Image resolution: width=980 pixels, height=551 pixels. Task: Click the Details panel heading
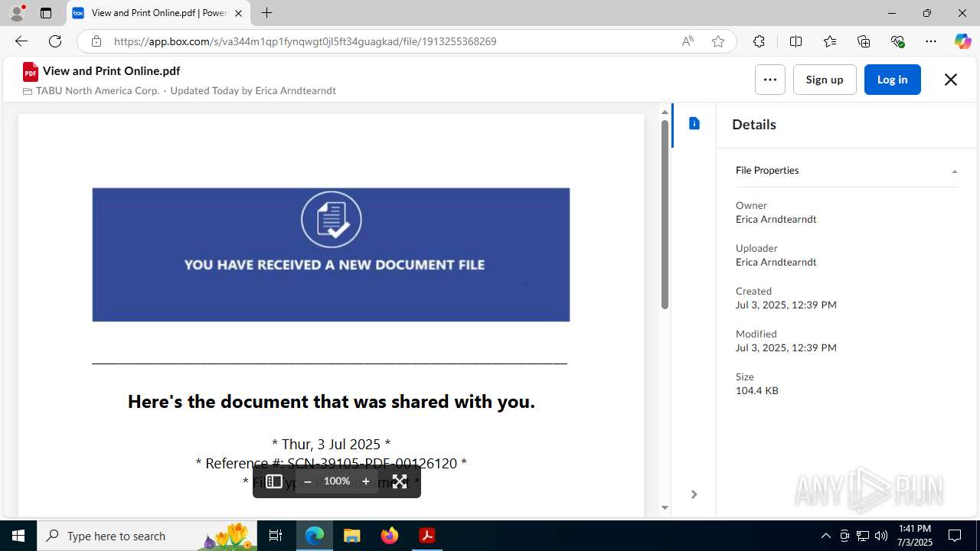[754, 124]
